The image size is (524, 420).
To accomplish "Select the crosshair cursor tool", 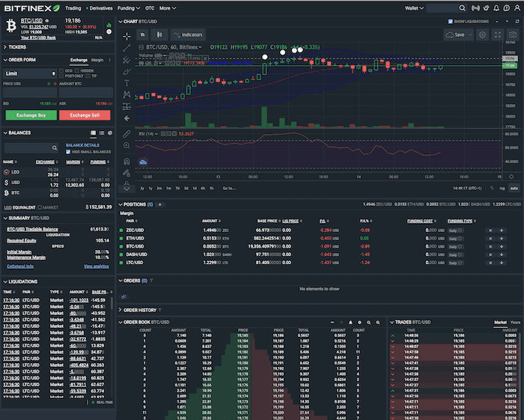I will 127,36.
